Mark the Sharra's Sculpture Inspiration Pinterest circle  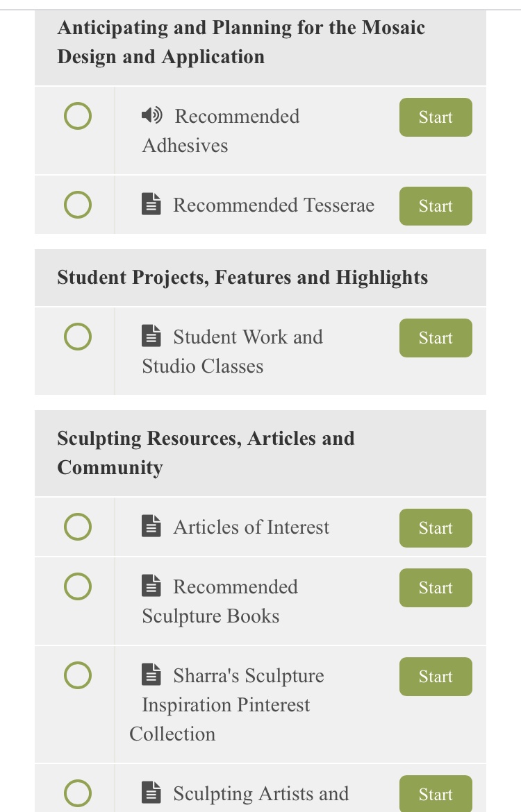pos(78,675)
